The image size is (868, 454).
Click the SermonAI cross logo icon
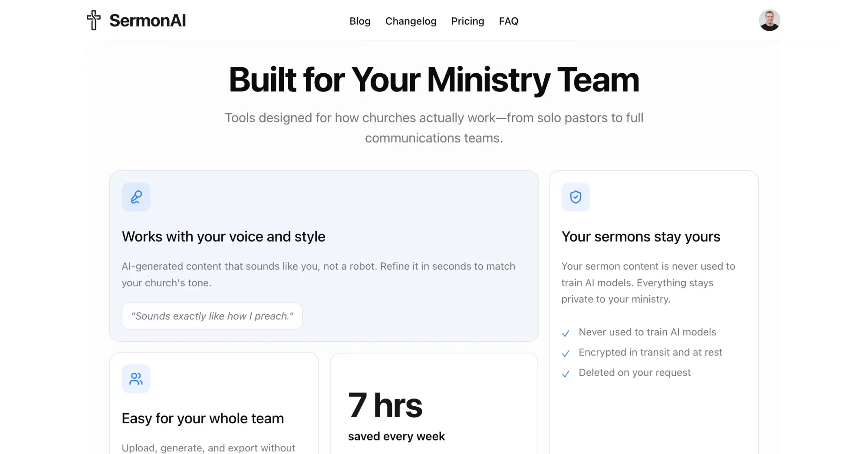coord(94,20)
